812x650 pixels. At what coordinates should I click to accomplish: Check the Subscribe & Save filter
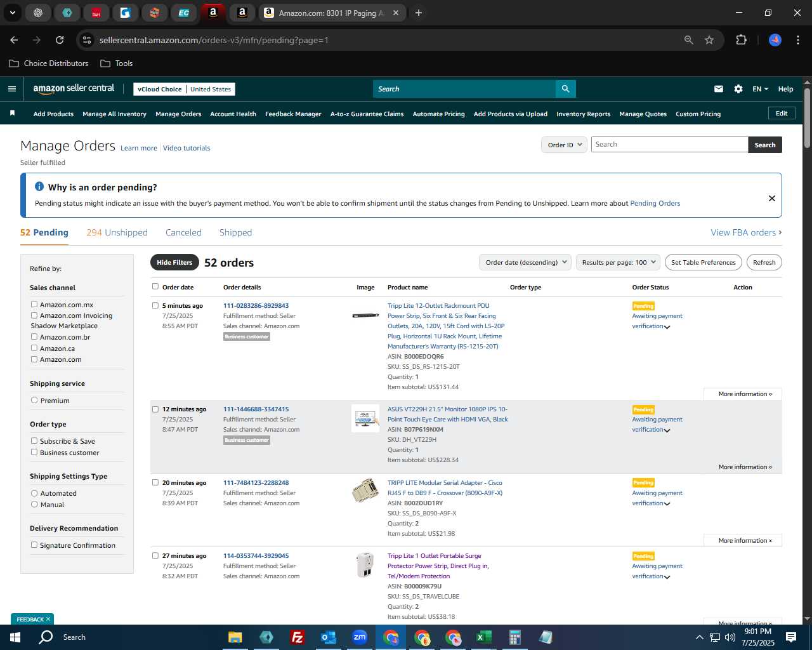34,441
